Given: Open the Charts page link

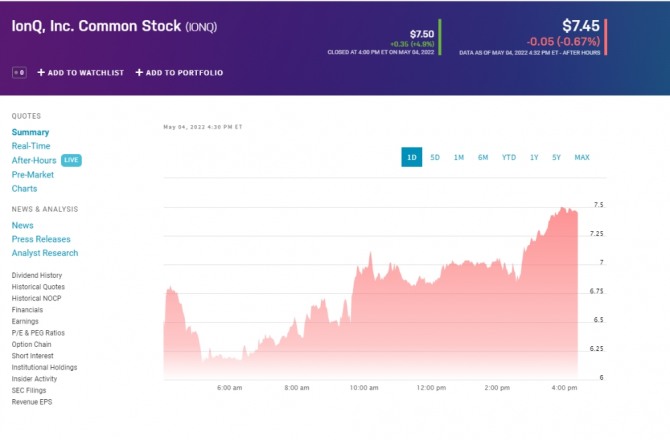Looking at the screenshot, I should point(24,188).
